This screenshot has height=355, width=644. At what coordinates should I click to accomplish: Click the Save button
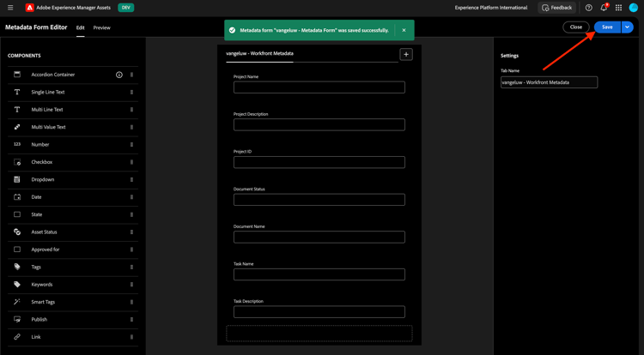(607, 27)
